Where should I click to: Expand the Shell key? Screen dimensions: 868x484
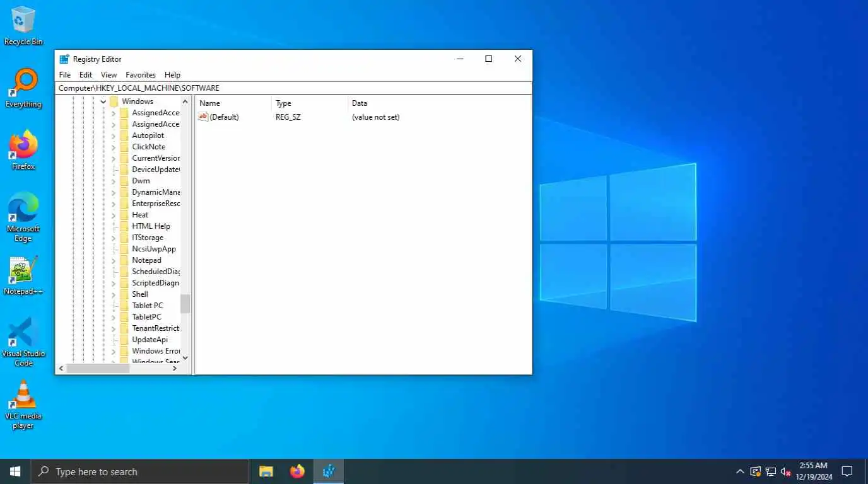pyautogui.click(x=114, y=294)
